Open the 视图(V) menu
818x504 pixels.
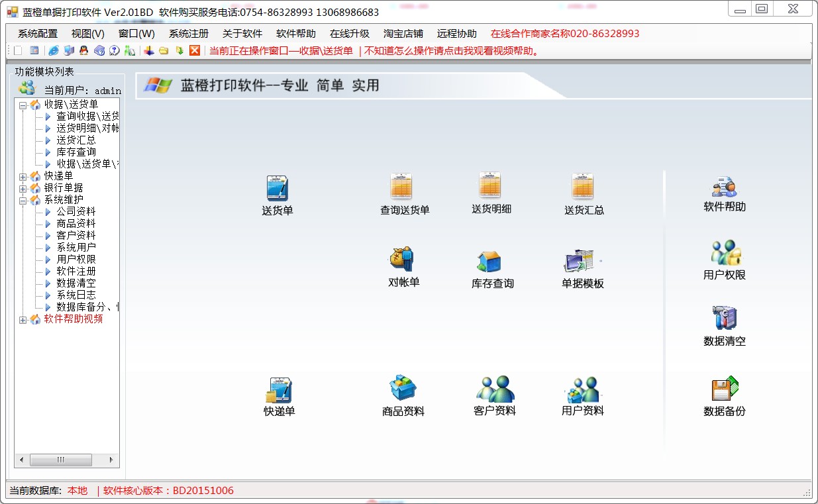(88, 33)
